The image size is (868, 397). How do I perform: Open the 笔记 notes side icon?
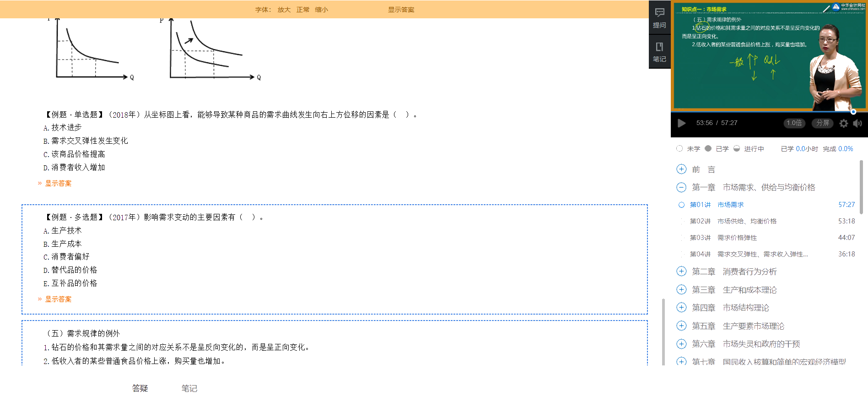pos(659,52)
